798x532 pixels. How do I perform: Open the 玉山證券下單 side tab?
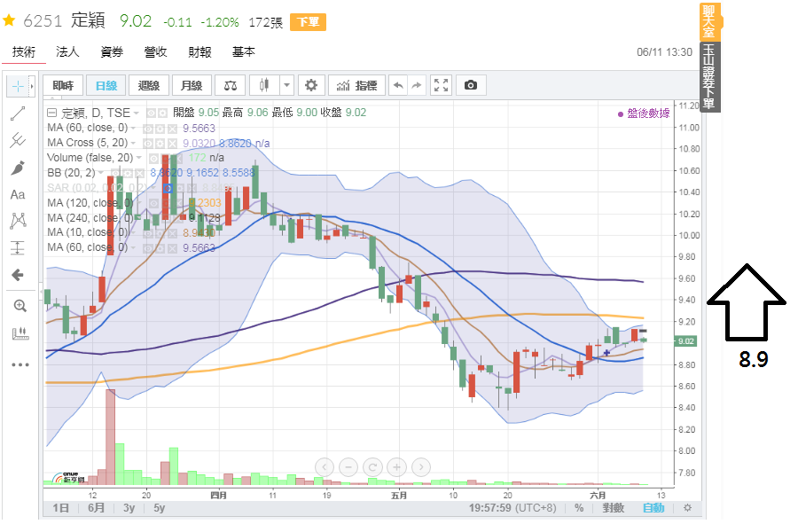coord(708,76)
